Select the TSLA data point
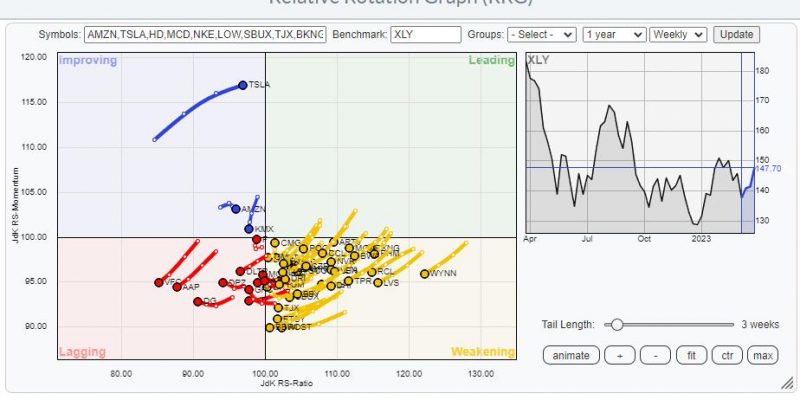This screenshot has width=800, height=400. pyautogui.click(x=243, y=85)
